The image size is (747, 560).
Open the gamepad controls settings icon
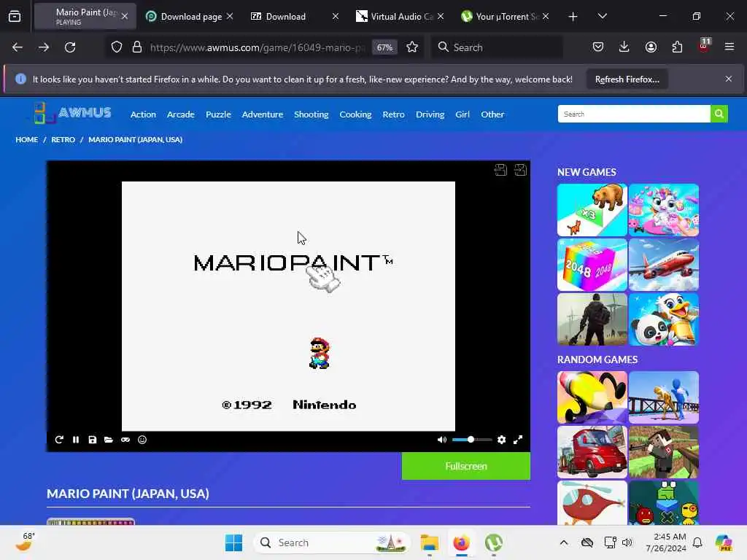[x=125, y=440]
